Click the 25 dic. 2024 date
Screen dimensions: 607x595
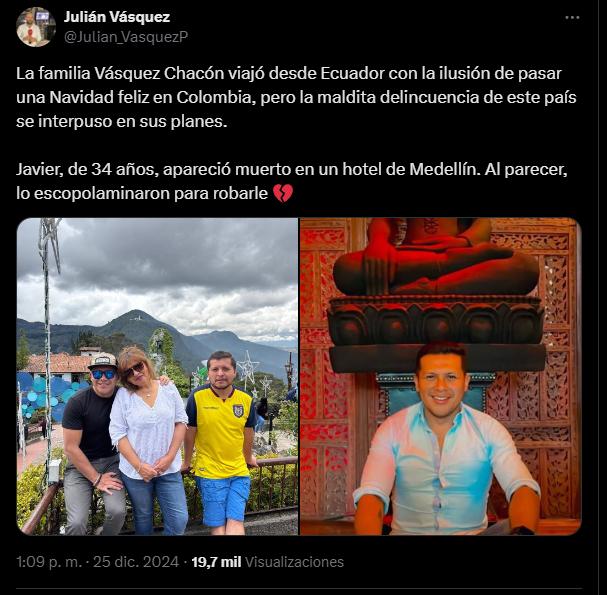pyautogui.click(x=136, y=562)
